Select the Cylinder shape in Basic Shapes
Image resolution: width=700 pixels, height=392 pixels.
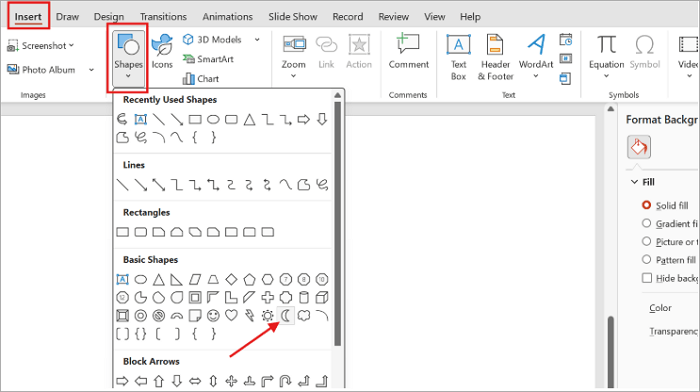click(x=304, y=297)
